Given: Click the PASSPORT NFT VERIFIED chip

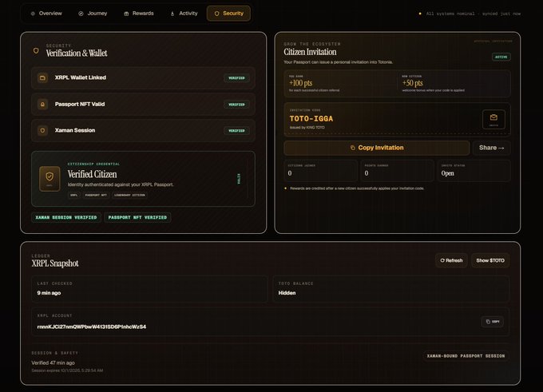Looking at the screenshot, I should [x=137, y=217].
